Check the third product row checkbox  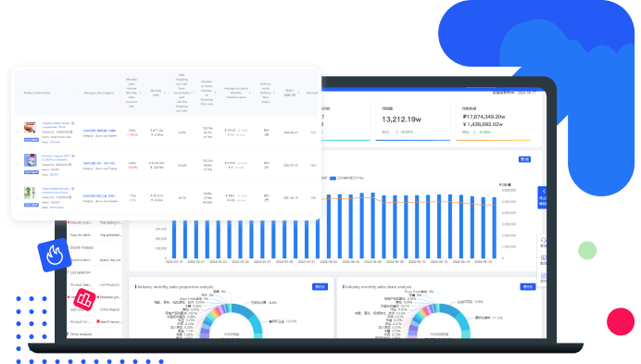tap(18, 197)
